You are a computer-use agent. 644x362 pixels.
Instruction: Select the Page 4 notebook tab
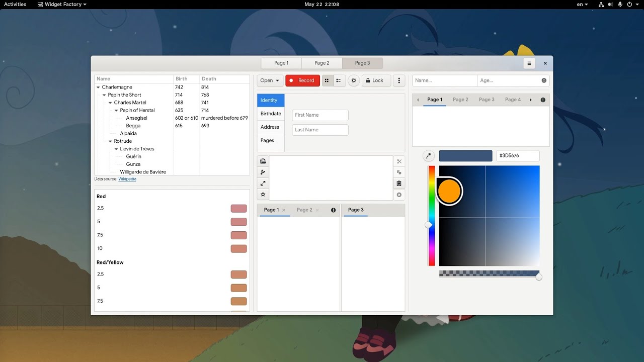(513, 100)
